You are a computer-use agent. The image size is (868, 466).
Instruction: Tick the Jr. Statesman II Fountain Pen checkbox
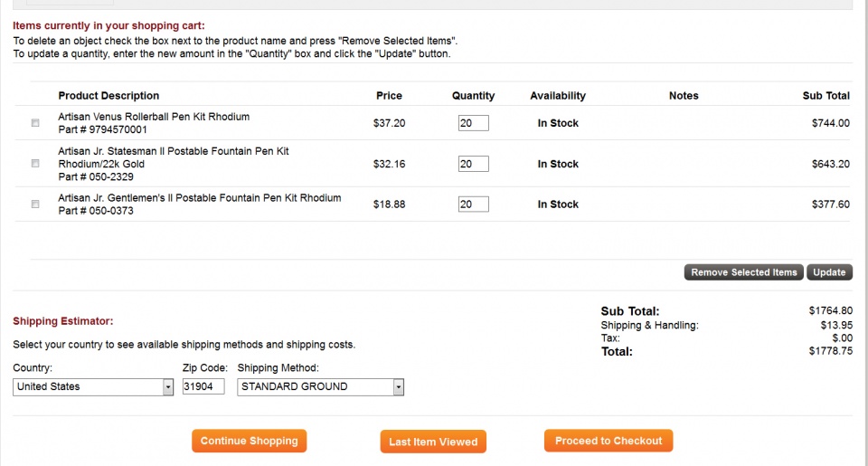pyautogui.click(x=35, y=164)
